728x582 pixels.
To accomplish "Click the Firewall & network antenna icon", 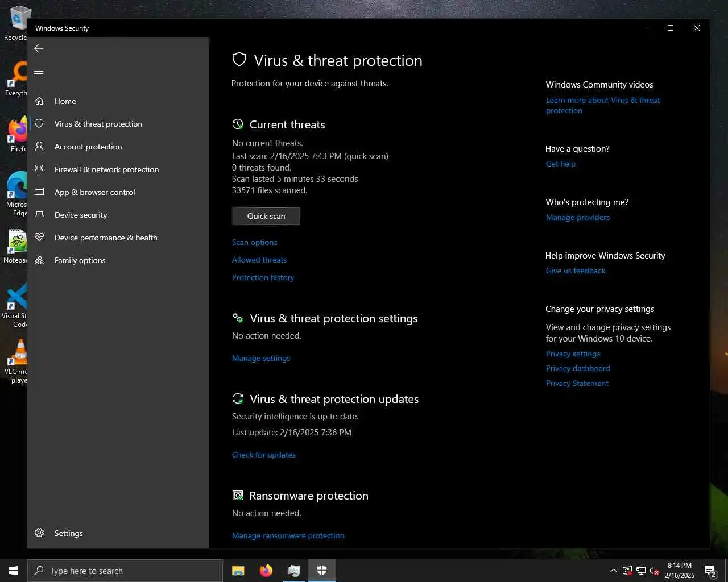I will 39,169.
